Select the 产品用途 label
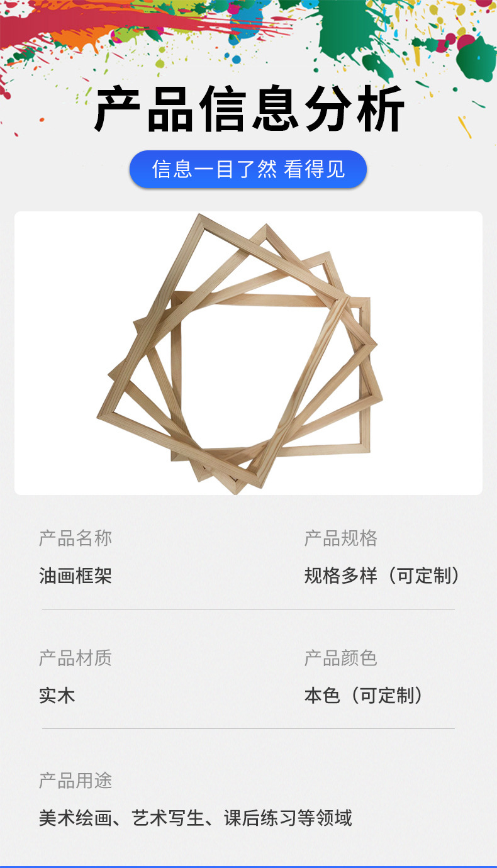Image resolution: width=497 pixels, height=868 pixels. pyautogui.click(x=75, y=781)
